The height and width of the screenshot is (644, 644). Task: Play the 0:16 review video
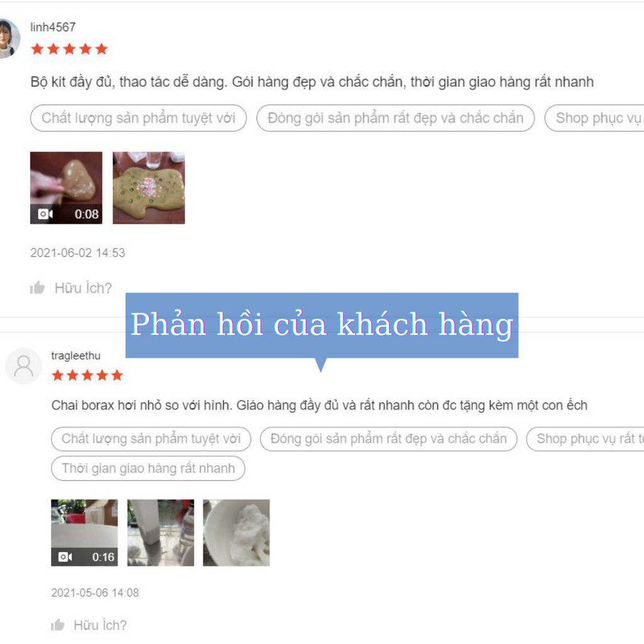pos(84,533)
